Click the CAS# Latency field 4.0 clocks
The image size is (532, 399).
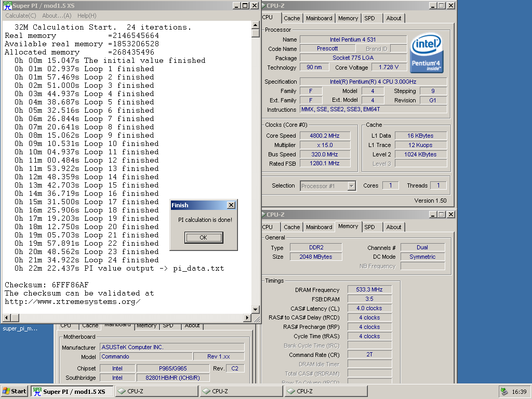click(369, 308)
